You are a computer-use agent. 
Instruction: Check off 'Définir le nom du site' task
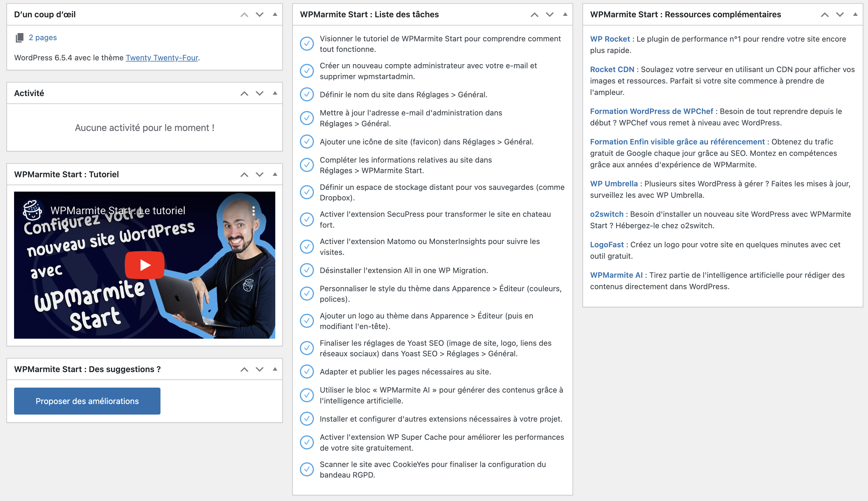pos(307,94)
